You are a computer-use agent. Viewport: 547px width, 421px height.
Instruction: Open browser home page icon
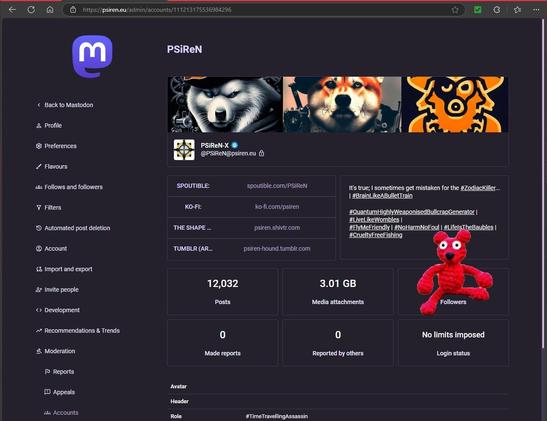click(x=50, y=10)
